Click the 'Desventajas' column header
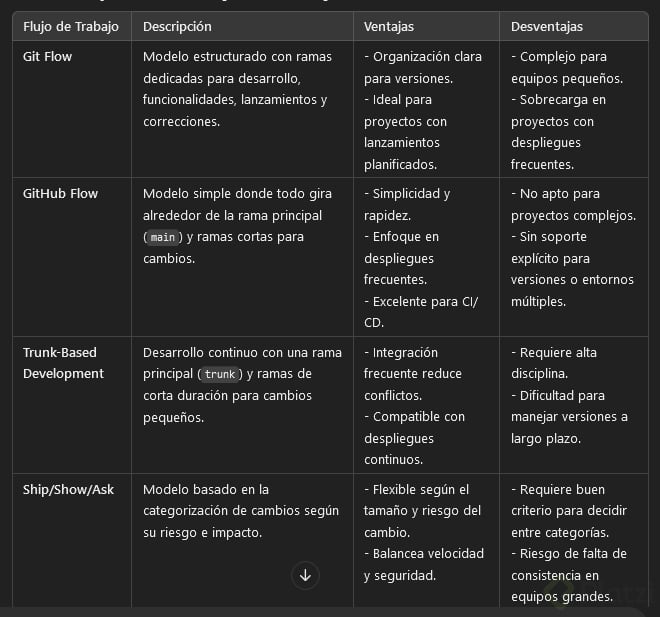 (x=547, y=27)
